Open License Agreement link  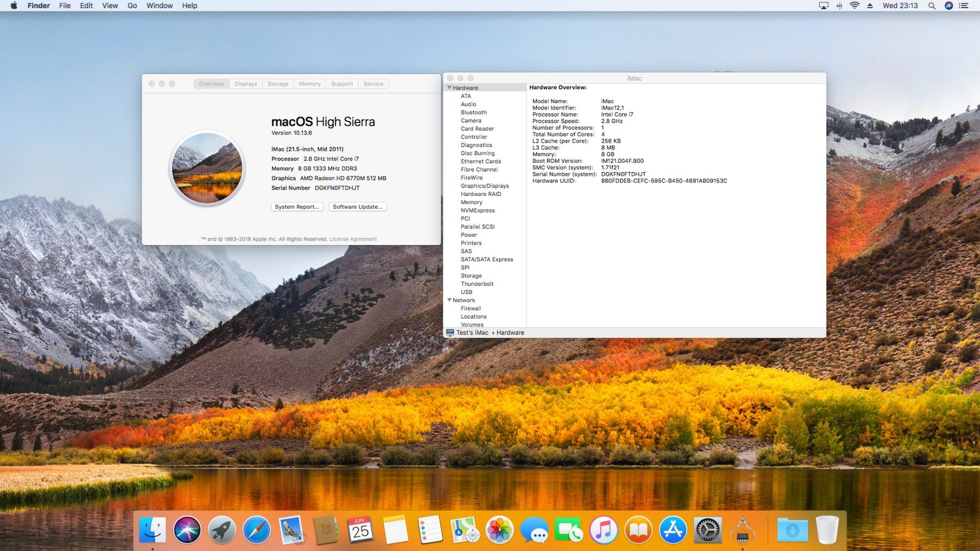click(x=353, y=239)
